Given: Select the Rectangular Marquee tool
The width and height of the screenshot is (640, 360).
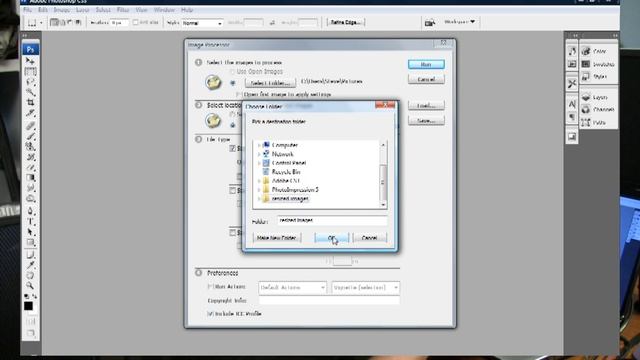Looking at the screenshot, I should tap(30, 71).
